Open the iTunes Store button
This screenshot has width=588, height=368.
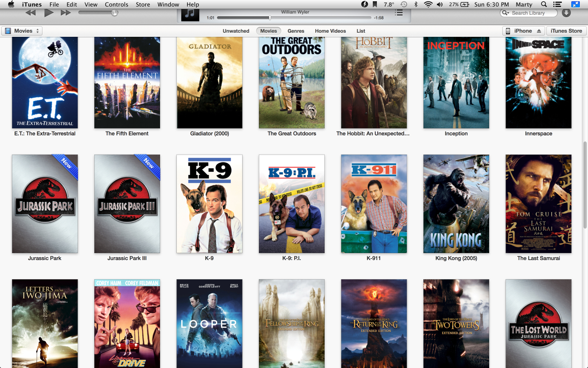tap(566, 31)
